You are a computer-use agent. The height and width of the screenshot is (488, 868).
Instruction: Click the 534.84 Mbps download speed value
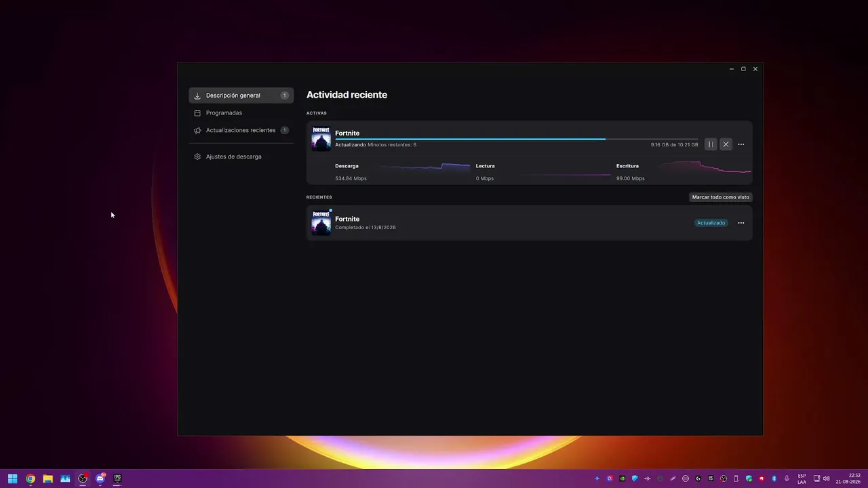(351, 178)
